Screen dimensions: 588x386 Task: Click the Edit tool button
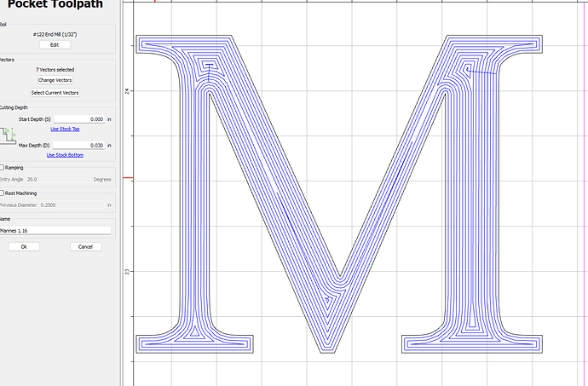pyautogui.click(x=55, y=44)
